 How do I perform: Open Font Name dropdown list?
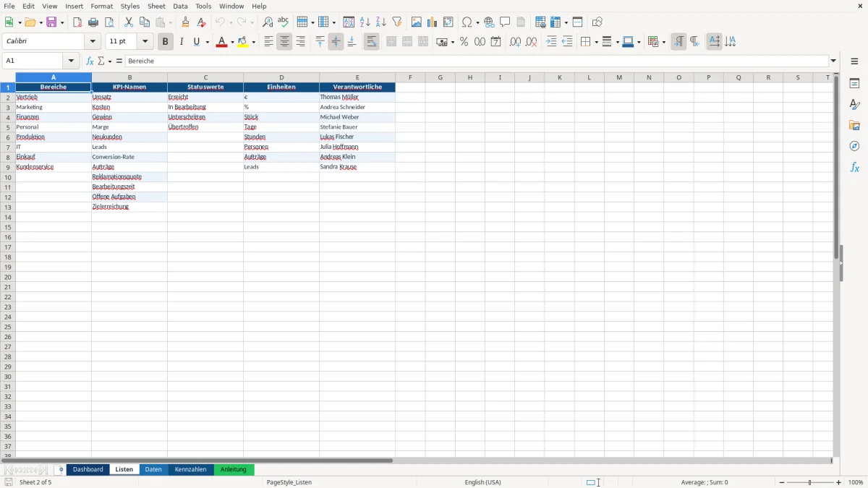pyautogui.click(x=93, y=42)
